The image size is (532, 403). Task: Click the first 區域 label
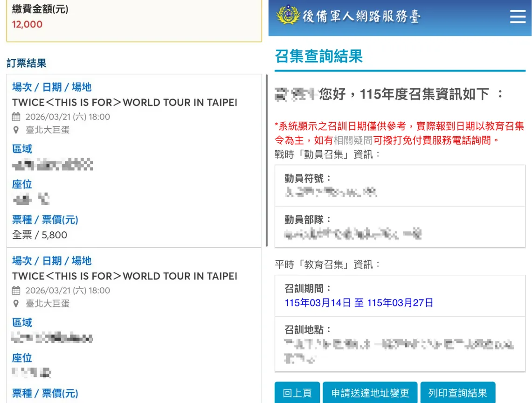[x=22, y=149]
